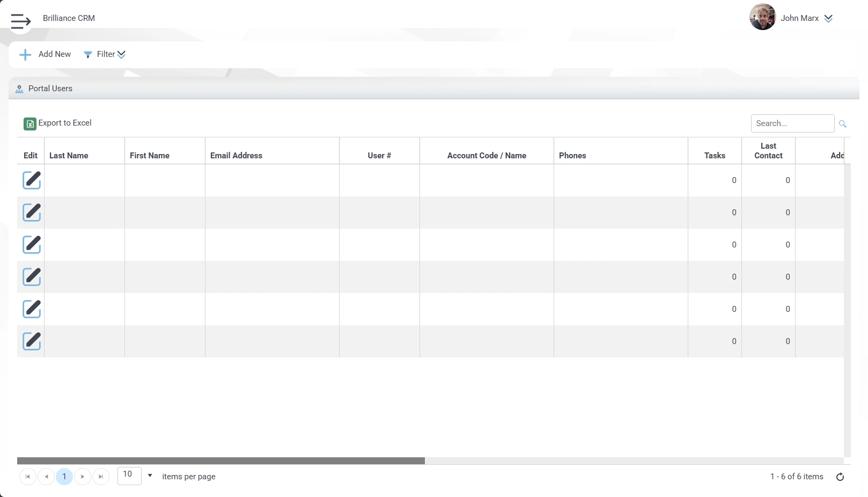Screen dimensions: 868x497
Task: Expand the Filter dropdown
Action: pos(105,54)
